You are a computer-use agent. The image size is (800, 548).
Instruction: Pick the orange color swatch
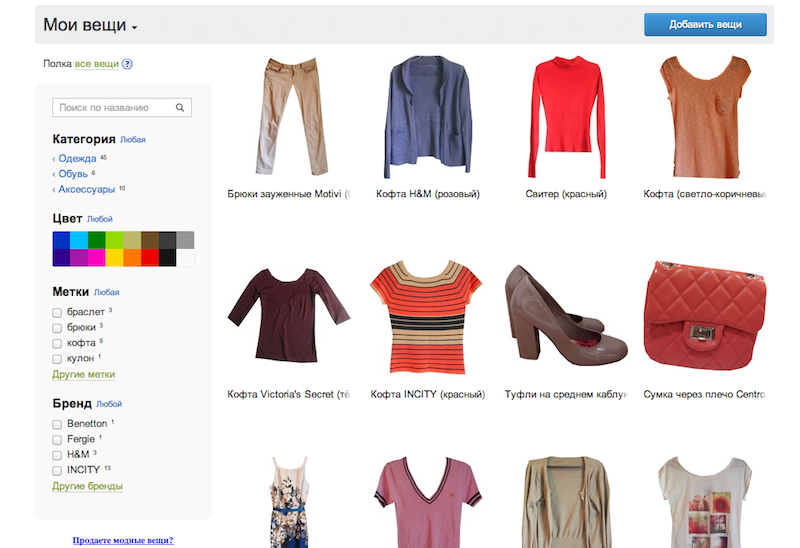(132, 258)
